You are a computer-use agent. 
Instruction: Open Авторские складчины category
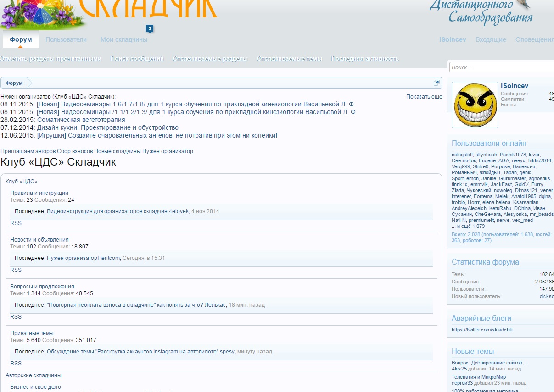(x=34, y=375)
